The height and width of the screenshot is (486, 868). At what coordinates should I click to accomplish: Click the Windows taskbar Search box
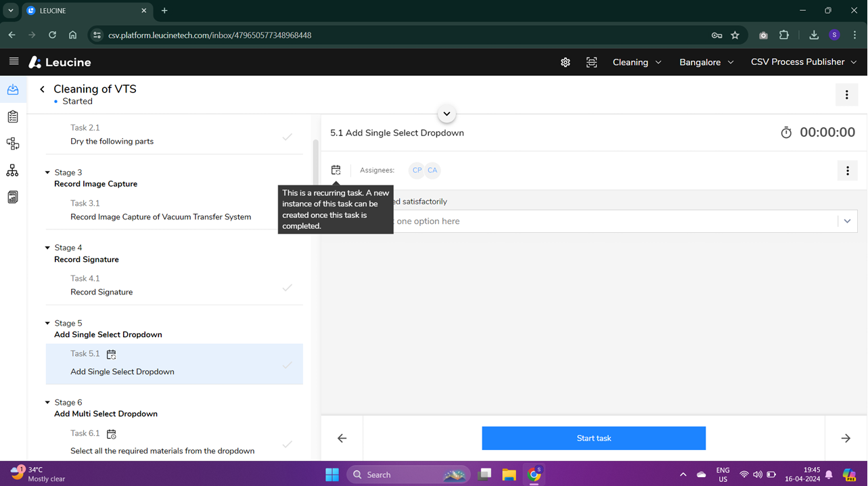tap(410, 474)
